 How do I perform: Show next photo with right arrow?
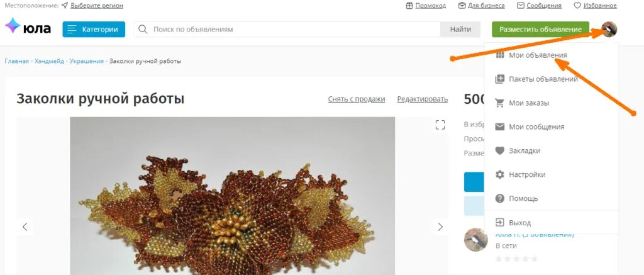point(440,227)
